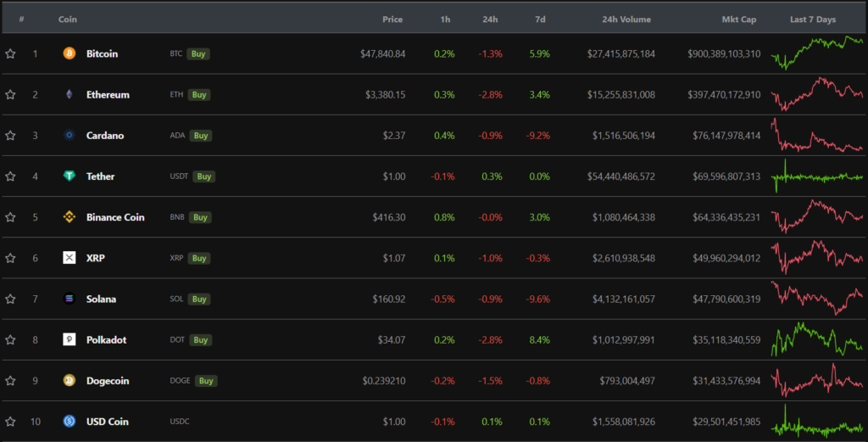Click the Tether logo icon
The height and width of the screenshot is (442, 868).
(x=70, y=176)
